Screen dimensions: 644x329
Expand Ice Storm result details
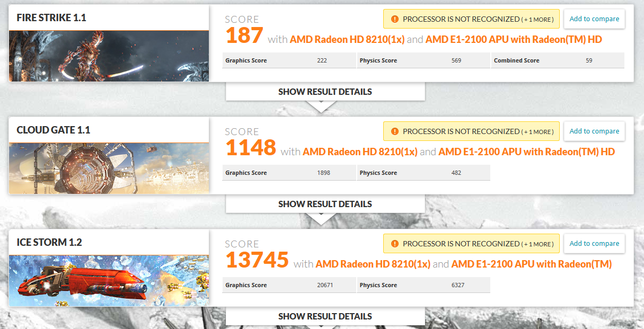pyautogui.click(x=325, y=316)
